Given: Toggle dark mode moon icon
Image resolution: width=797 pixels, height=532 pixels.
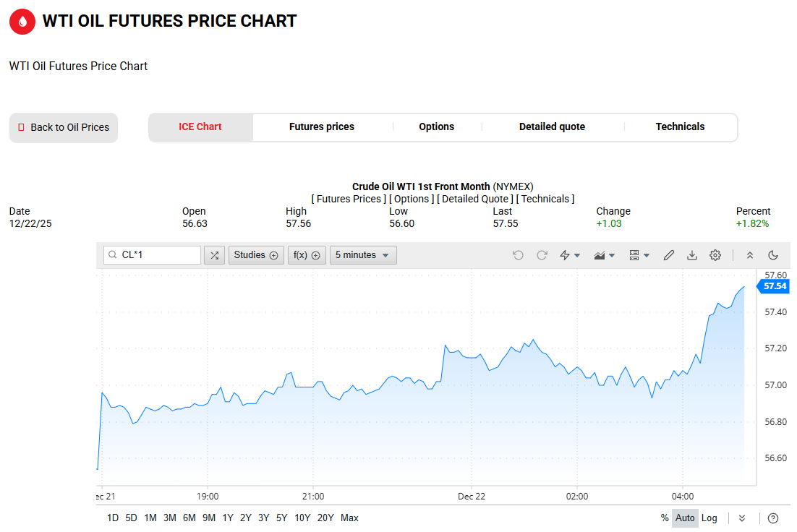Looking at the screenshot, I should coord(773,255).
